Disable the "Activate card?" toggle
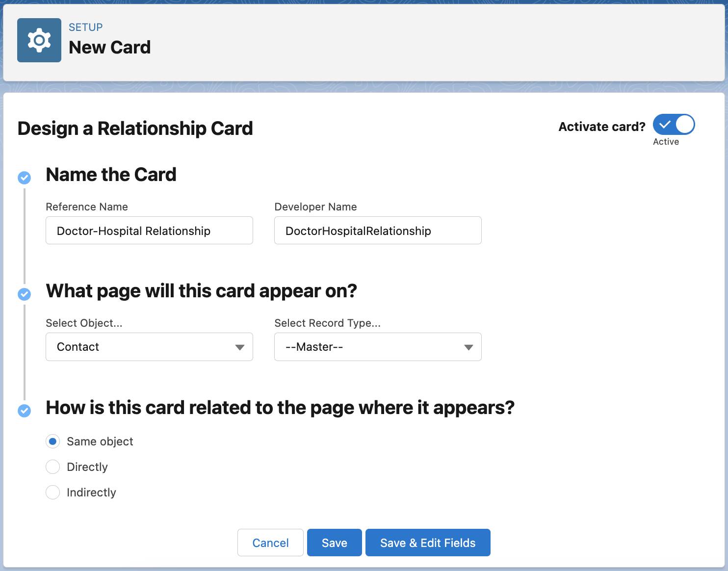728x571 pixels. coord(674,125)
